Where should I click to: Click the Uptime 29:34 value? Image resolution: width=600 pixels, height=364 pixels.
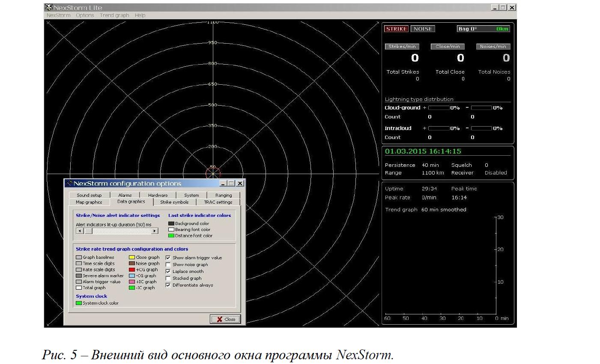coord(429,189)
